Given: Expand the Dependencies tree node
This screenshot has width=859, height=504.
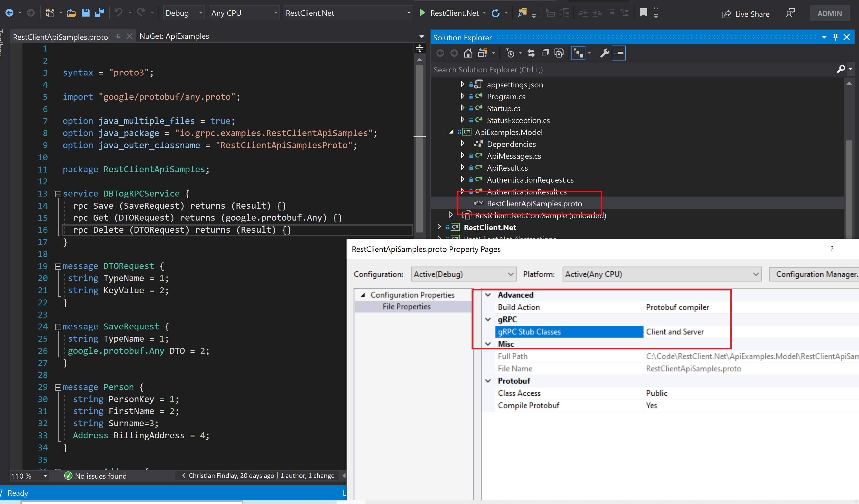Looking at the screenshot, I should pyautogui.click(x=462, y=144).
